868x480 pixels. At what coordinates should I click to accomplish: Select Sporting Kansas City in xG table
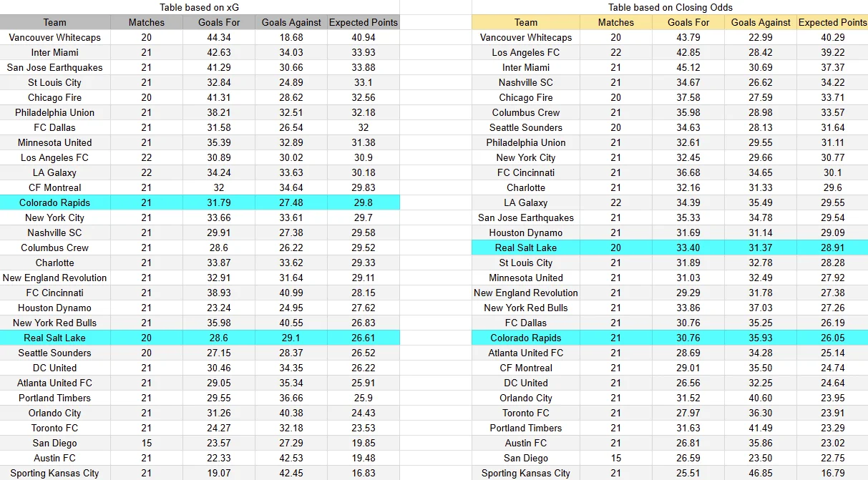(55, 473)
